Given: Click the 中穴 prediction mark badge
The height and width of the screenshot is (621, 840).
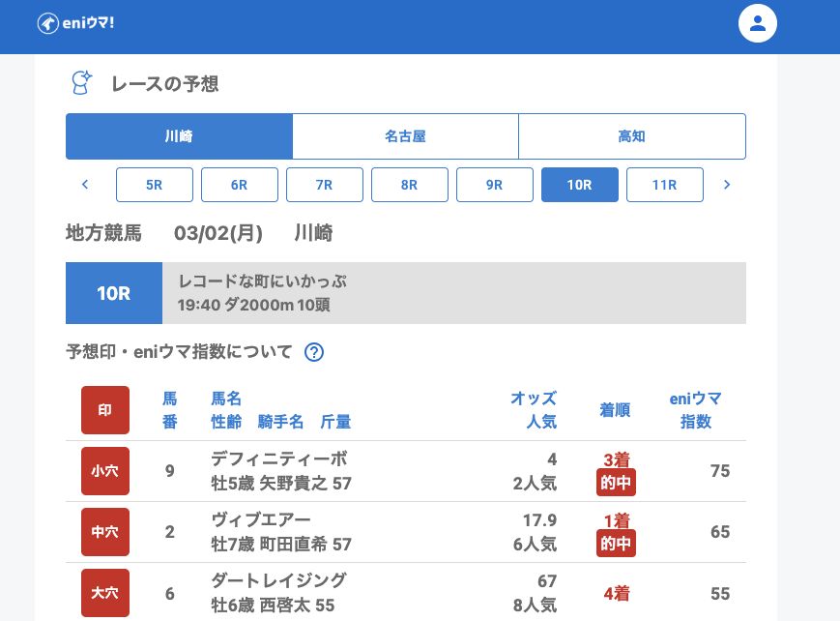Looking at the screenshot, I should (105, 532).
